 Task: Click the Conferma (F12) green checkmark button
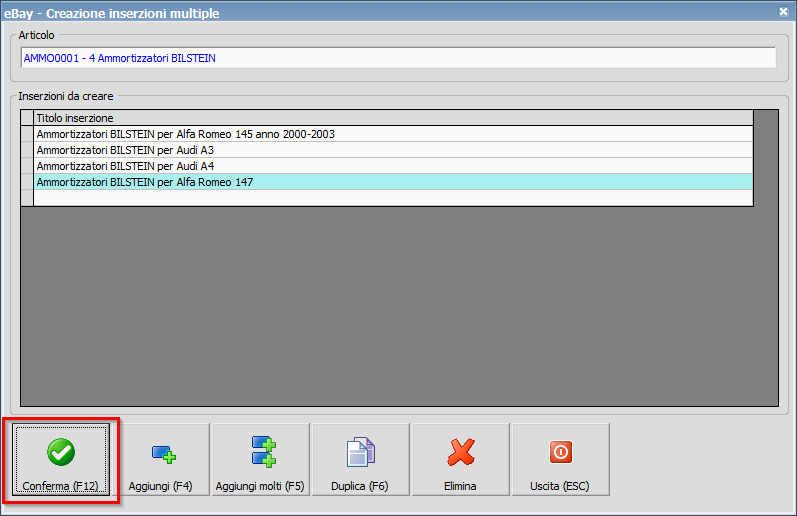(x=60, y=460)
